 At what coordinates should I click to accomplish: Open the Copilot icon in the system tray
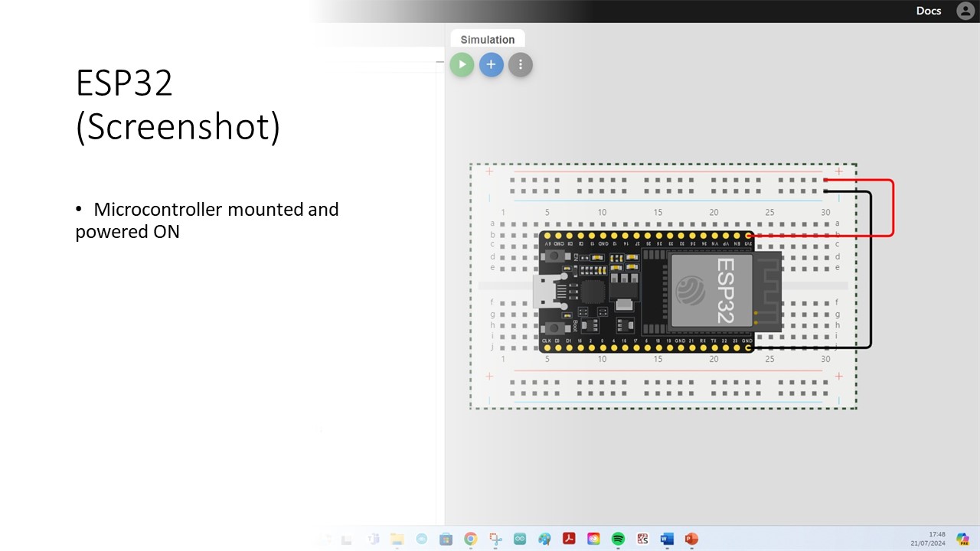[963, 539]
